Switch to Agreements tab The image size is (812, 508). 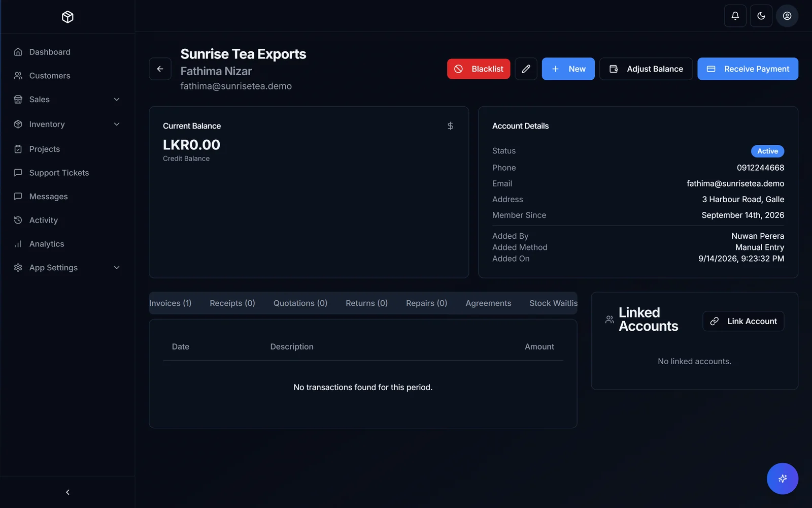pos(488,303)
